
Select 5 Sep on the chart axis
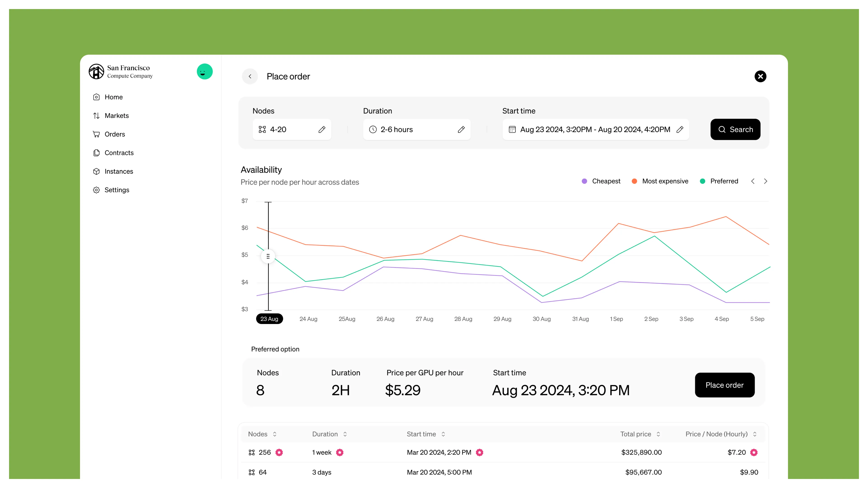pyautogui.click(x=757, y=319)
